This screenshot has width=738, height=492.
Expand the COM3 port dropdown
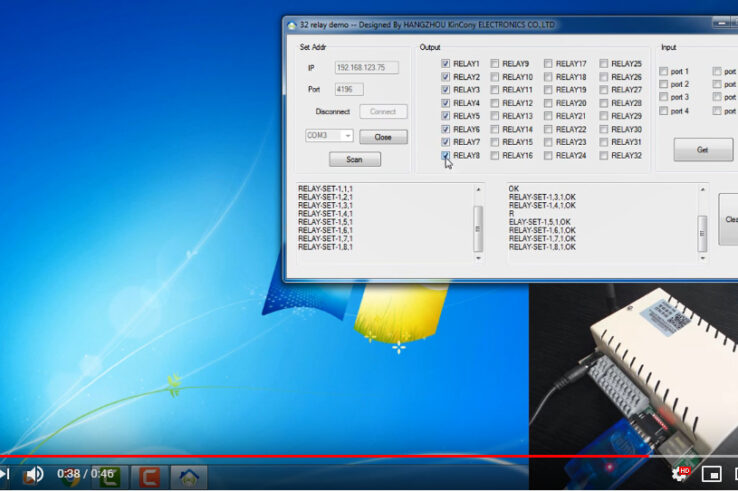[347, 135]
